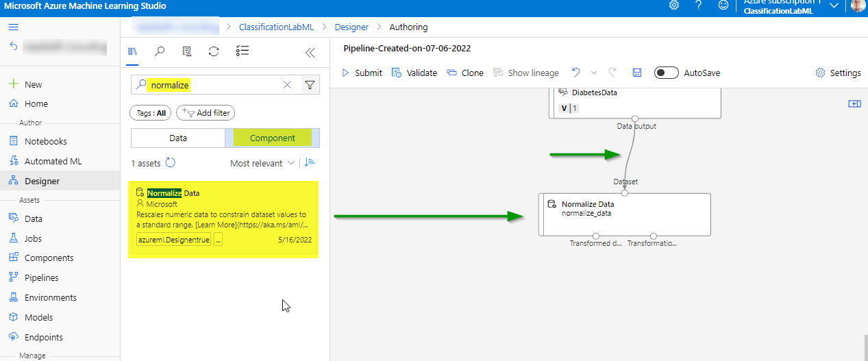
Task: Refresh the assets list results
Action: [171, 163]
